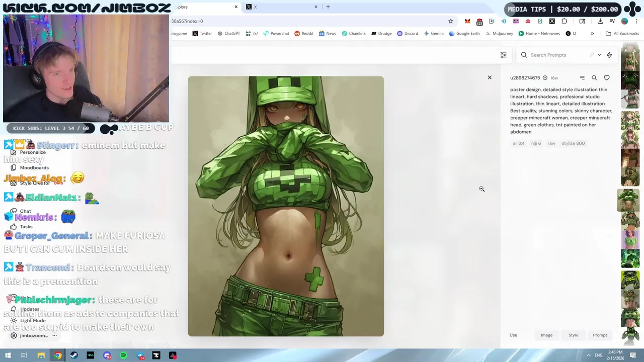Image resolution: width=644 pixels, height=362 pixels.
Task: Open the Google Earth bookmark
Action: tap(464, 34)
